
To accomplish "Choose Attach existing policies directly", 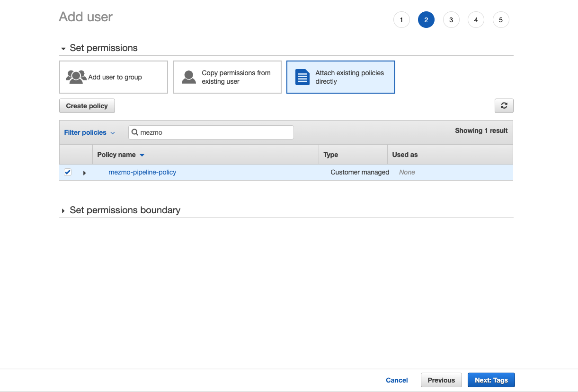I will point(341,77).
